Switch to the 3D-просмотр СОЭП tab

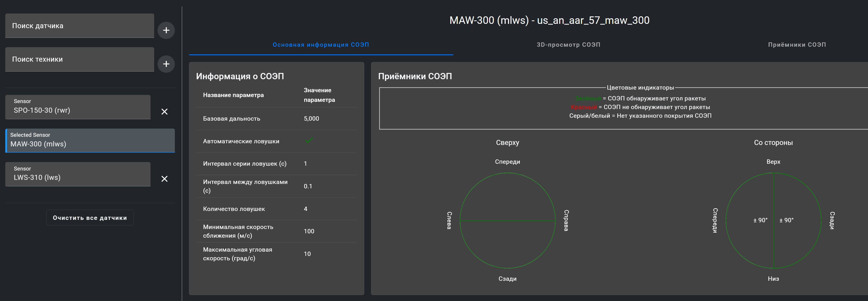tap(568, 45)
